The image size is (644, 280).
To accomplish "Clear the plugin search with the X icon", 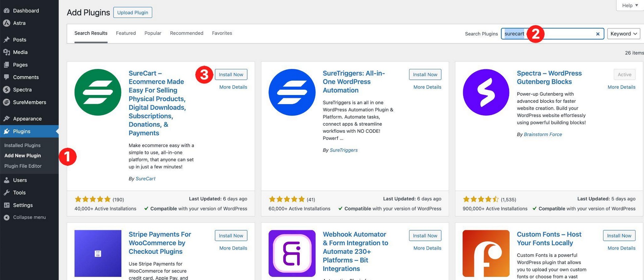I will (x=597, y=34).
